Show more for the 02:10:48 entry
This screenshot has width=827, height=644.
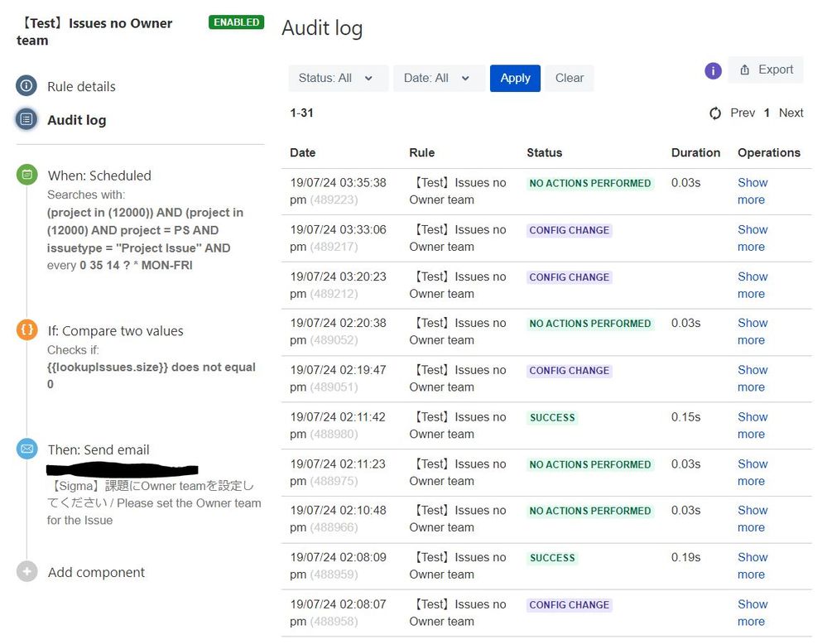[752, 518]
